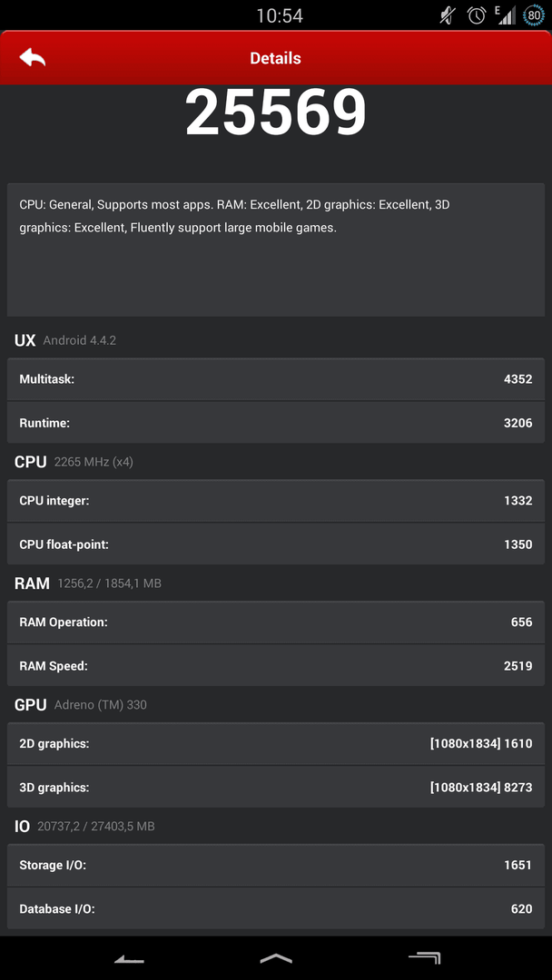Select the Multitask score row
The width and height of the screenshot is (552, 980).
click(x=276, y=379)
